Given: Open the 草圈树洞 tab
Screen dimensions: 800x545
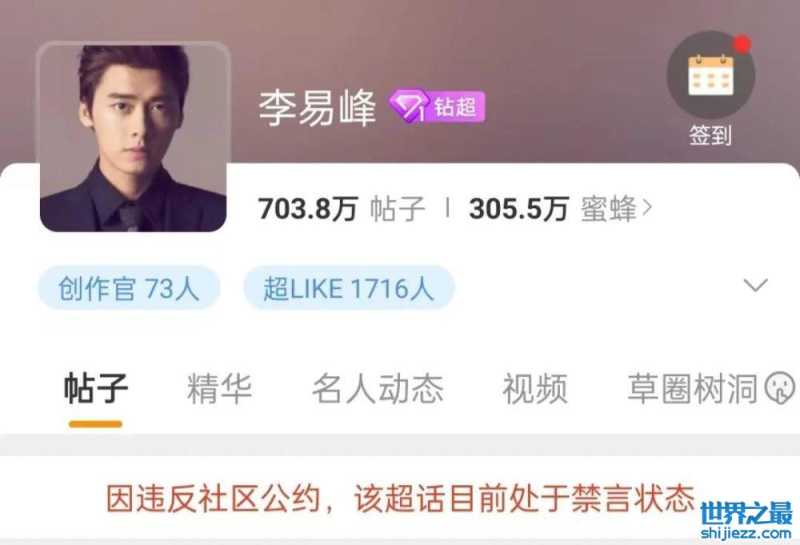Looking at the screenshot, I should point(692,389).
